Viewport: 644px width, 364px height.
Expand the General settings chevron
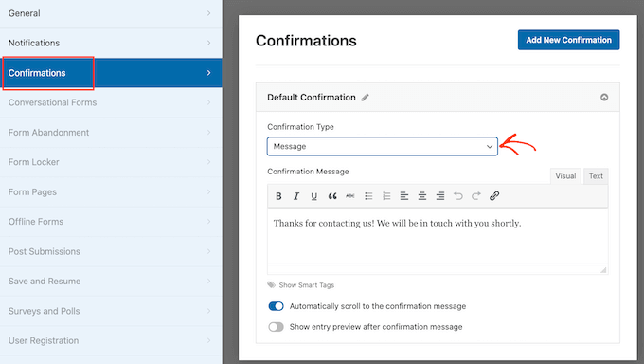coord(208,13)
